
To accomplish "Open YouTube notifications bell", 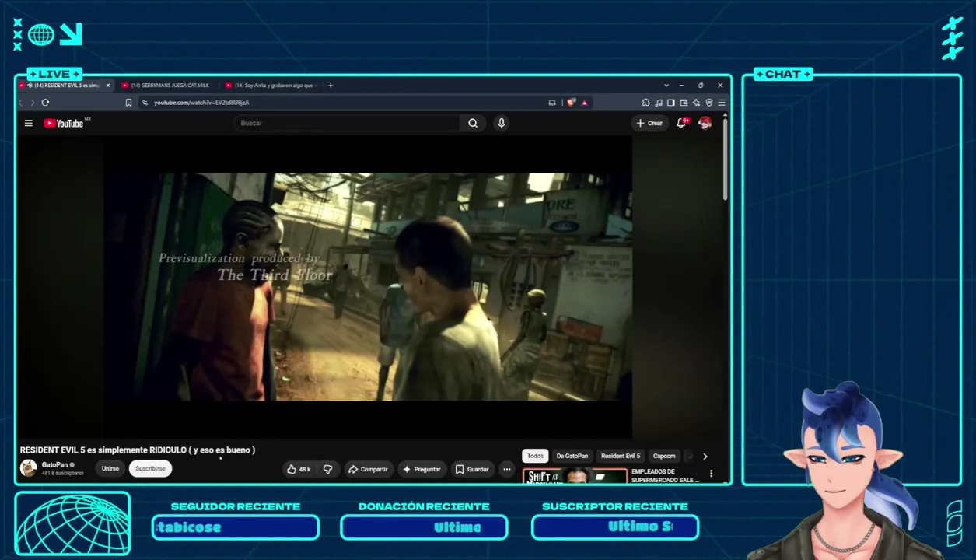I will pyautogui.click(x=682, y=123).
